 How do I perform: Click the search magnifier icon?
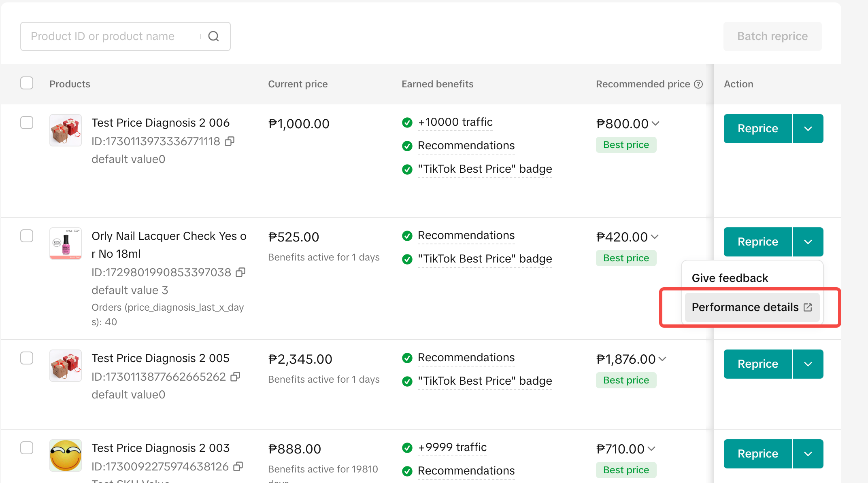pyautogui.click(x=213, y=36)
